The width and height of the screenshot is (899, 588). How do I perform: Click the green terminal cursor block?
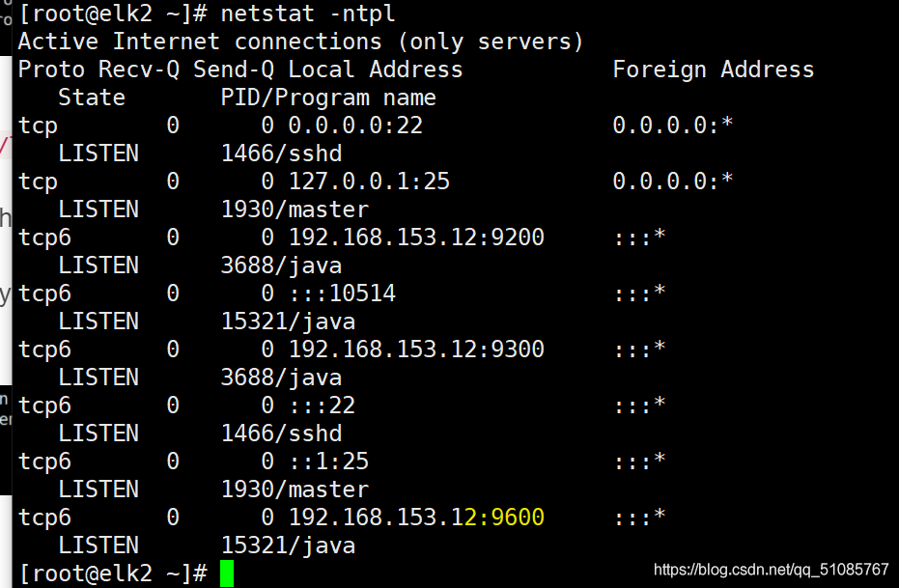(x=227, y=574)
